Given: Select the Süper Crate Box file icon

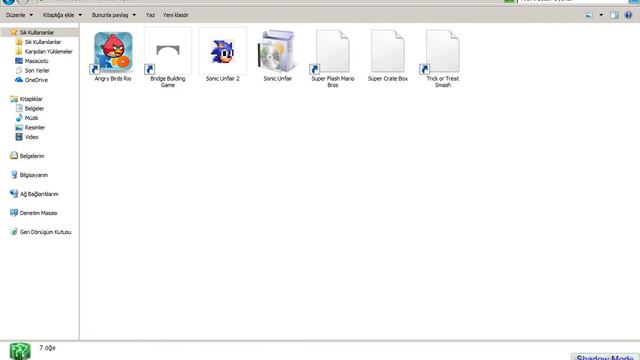Looking at the screenshot, I should [x=388, y=51].
